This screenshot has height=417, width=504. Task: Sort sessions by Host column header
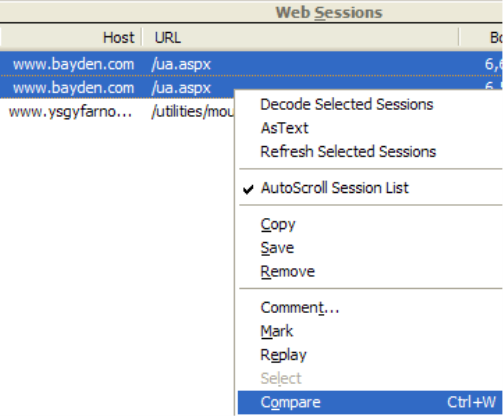pos(71,37)
